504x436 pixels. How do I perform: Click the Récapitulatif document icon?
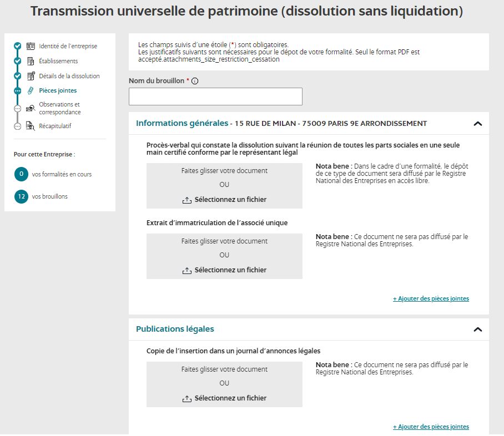point(31,126)
